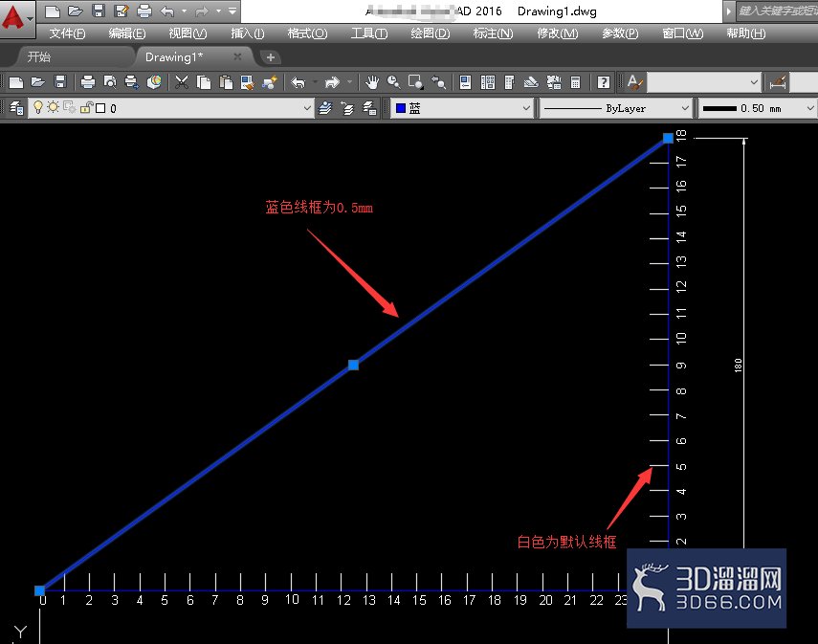Click the Zoom Realtime magnifier icon
The image size is (818, 644).
(x=394, y=82)
